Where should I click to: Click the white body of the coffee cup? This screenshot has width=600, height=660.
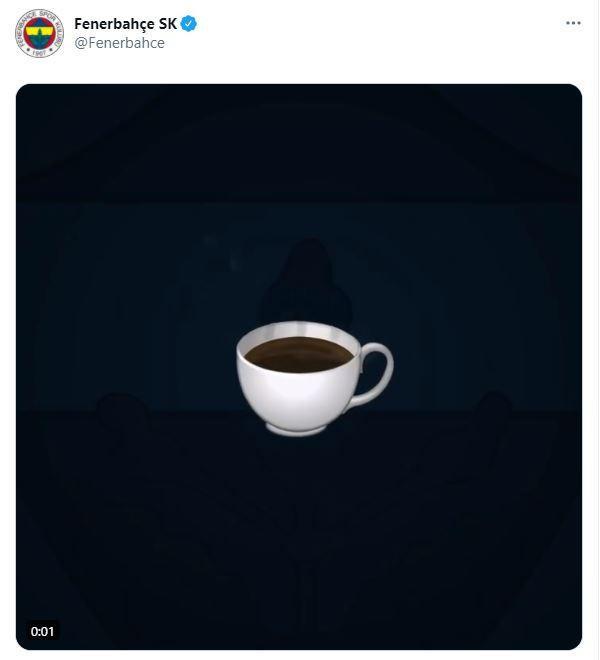(x=297, y=396)
